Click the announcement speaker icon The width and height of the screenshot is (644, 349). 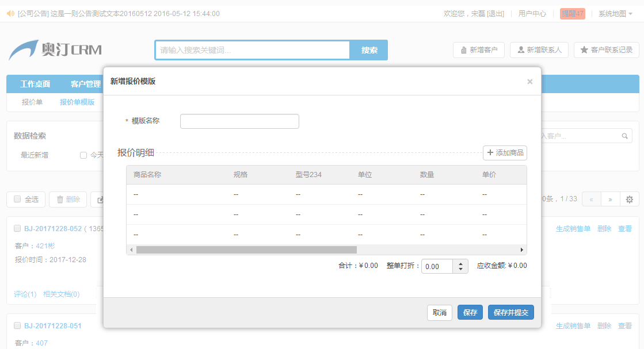click(x=10, y=13)
